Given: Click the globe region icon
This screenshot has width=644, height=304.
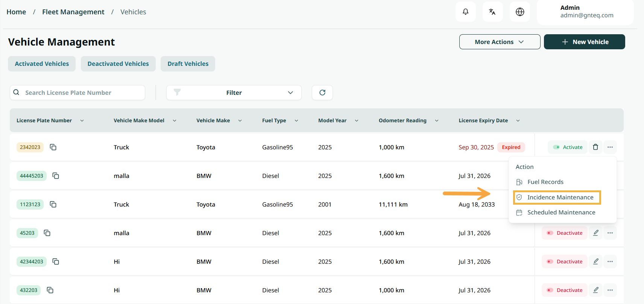Looking at the screenshot, I should click(520, 12).
